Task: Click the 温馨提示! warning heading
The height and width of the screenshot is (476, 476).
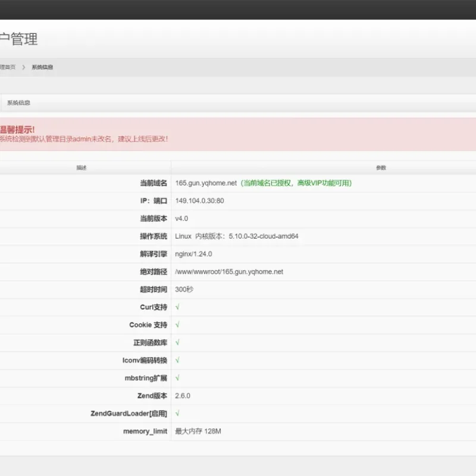Action: tap(17, 130)
